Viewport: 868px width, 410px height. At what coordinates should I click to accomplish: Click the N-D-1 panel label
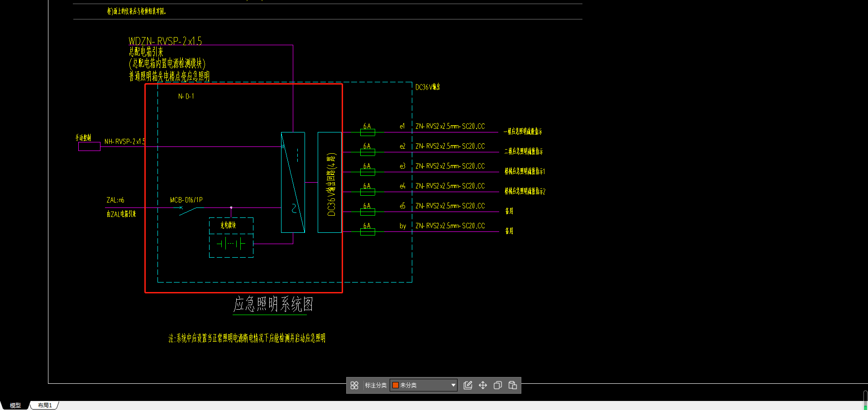click(x=186, y=96)
